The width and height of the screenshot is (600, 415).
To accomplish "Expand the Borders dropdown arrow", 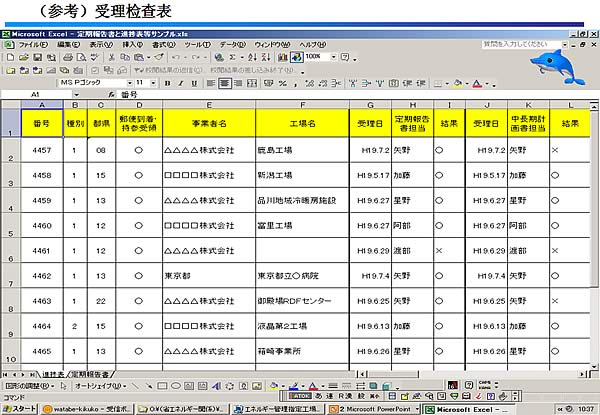I will click(447, 83).
